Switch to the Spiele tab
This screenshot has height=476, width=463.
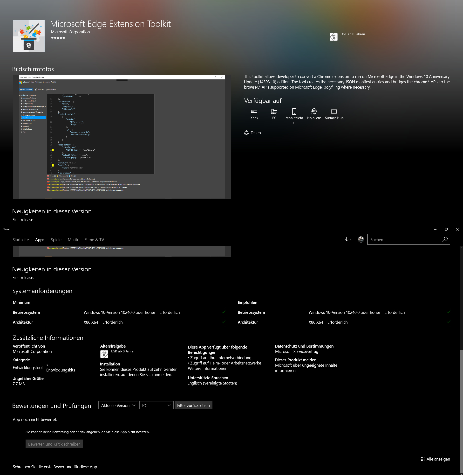tap(56, 240)
